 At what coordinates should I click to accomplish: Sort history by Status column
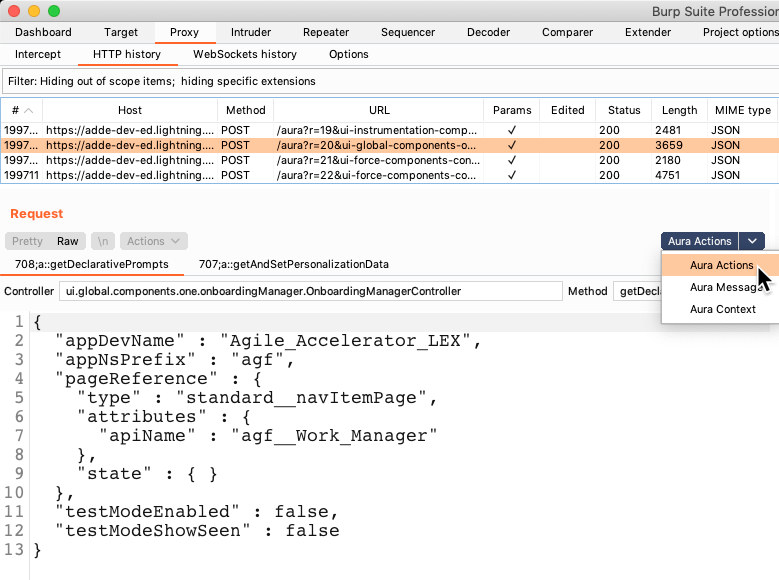coord(624,110)
